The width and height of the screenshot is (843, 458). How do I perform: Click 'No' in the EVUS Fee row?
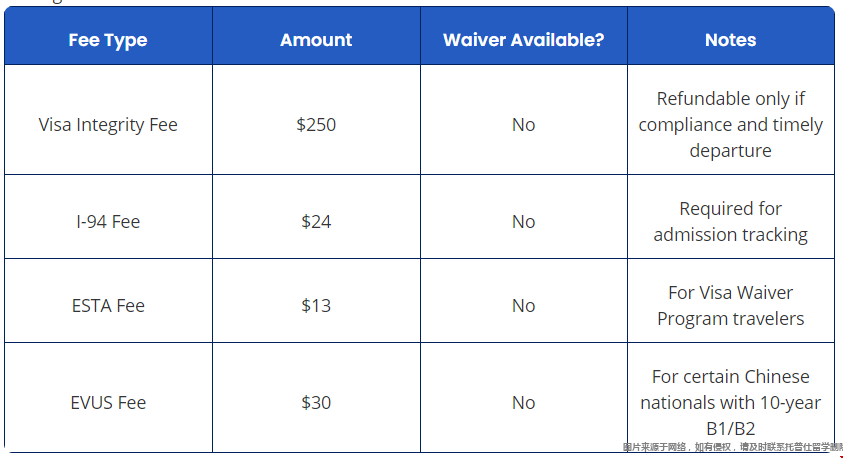[x=523, y=403]
